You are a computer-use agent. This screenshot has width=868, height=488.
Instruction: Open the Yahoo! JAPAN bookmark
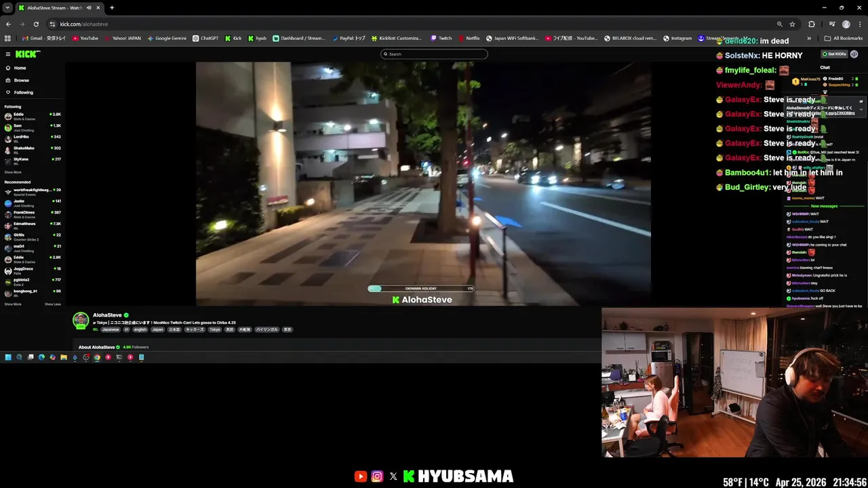coord(123,38)
